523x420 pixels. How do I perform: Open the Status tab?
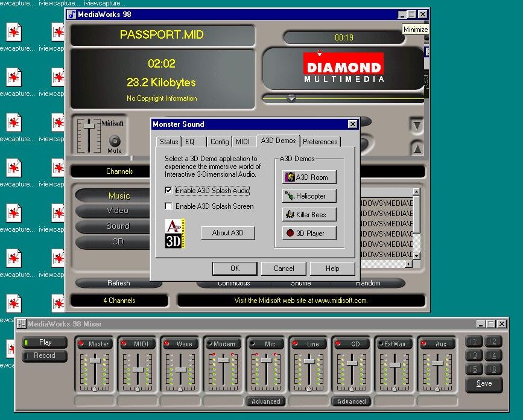pyautogui.click(x=169, y=142)
